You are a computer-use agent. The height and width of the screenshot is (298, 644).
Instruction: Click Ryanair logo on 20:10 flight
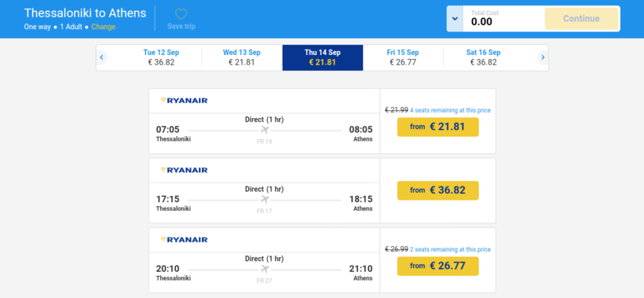click(184, 240)
